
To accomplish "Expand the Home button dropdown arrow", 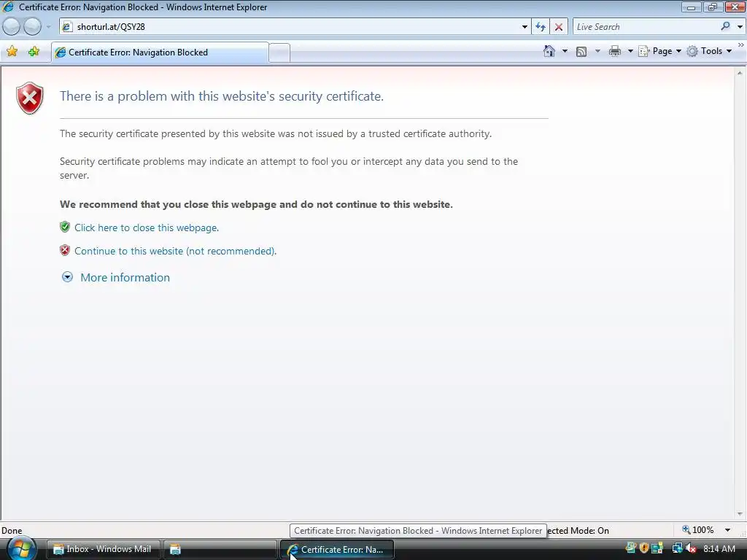I will point(565,51).
